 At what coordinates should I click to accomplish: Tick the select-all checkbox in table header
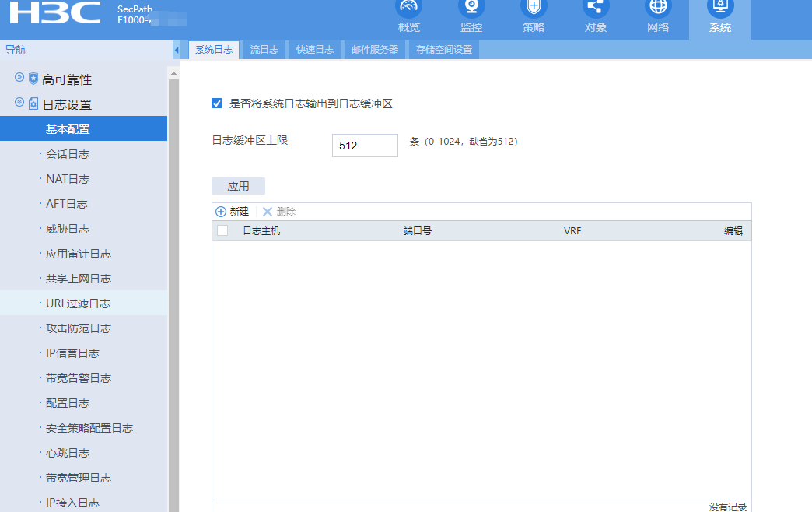[x=222, y=230]
